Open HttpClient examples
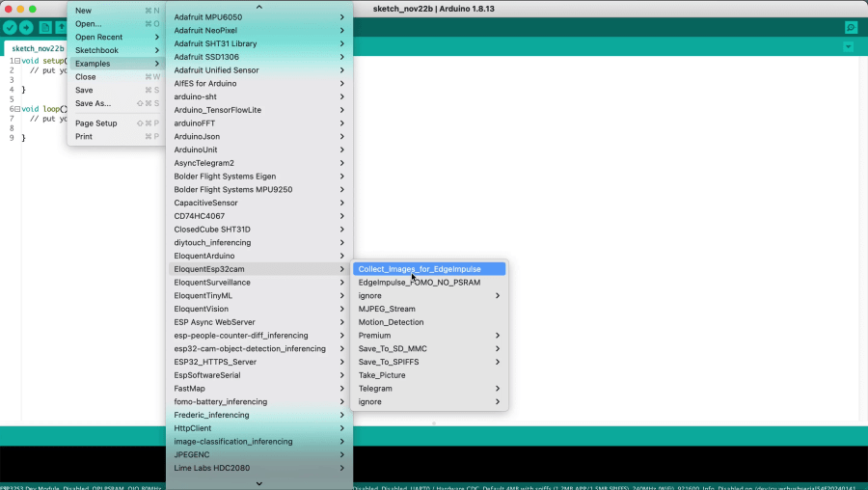Screen dimensions: 868x490 click(x=259, y=429)
